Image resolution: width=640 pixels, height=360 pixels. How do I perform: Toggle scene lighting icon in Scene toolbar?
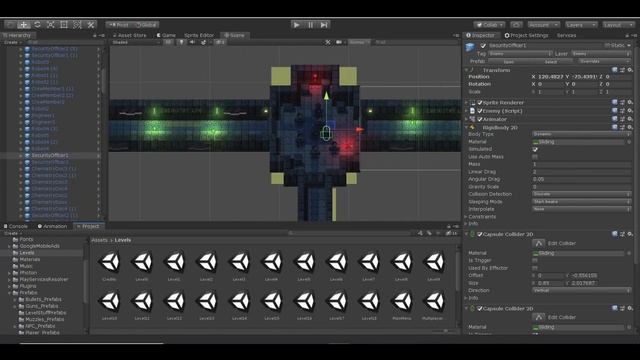click(x=182, y=42)
